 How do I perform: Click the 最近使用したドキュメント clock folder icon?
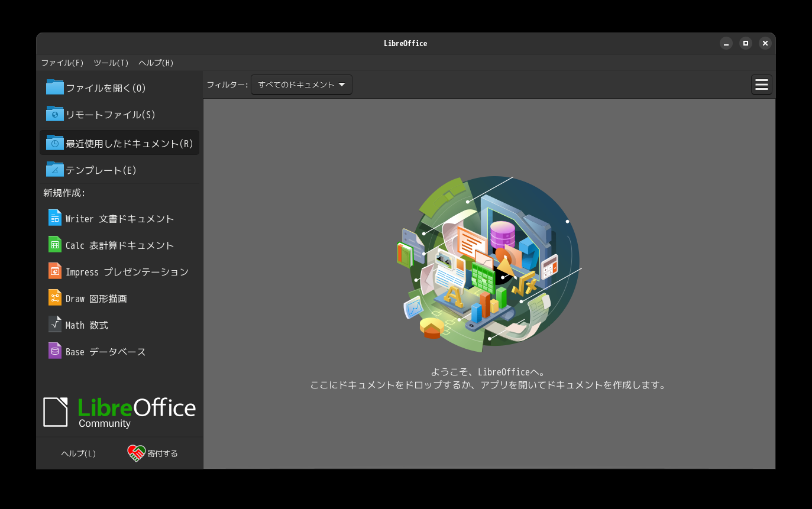pos(55,143)
